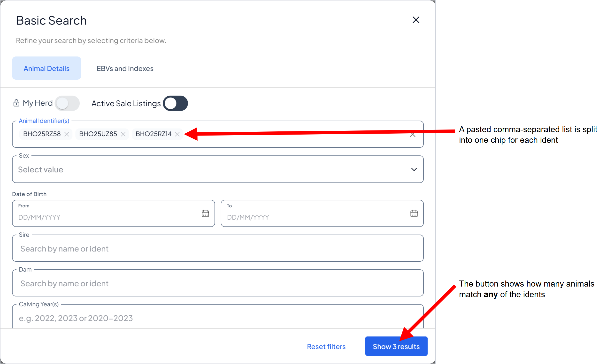This screenshot has width=615, height=364.
Task: Click the 'Date of Birth' label
Action: 29,194
